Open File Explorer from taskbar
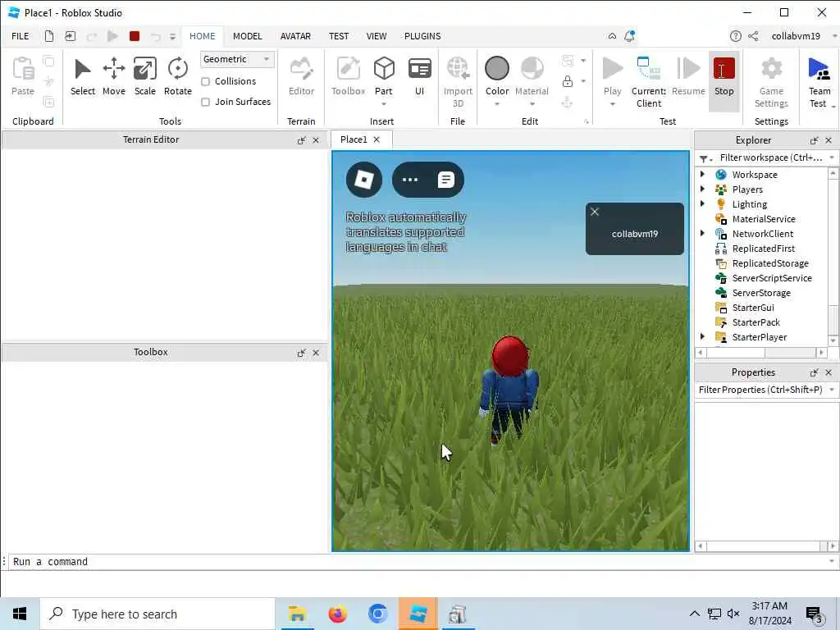840x630 pixels. tap(297, 614)
